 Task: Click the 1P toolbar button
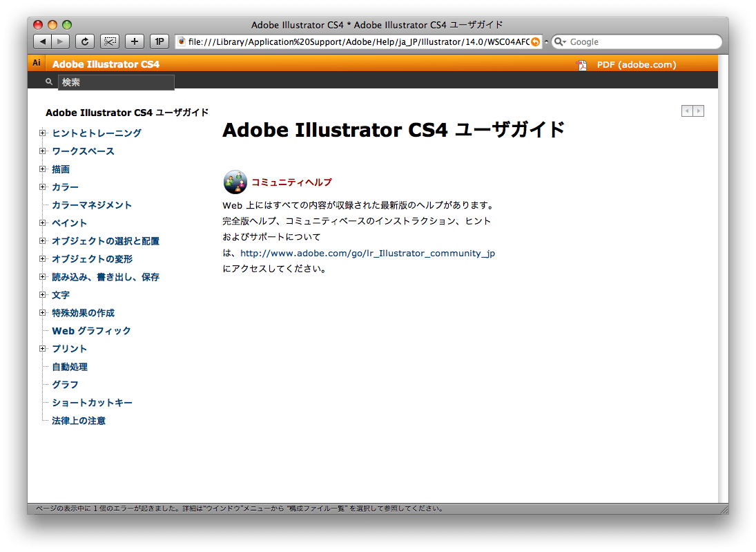point(159,41)
